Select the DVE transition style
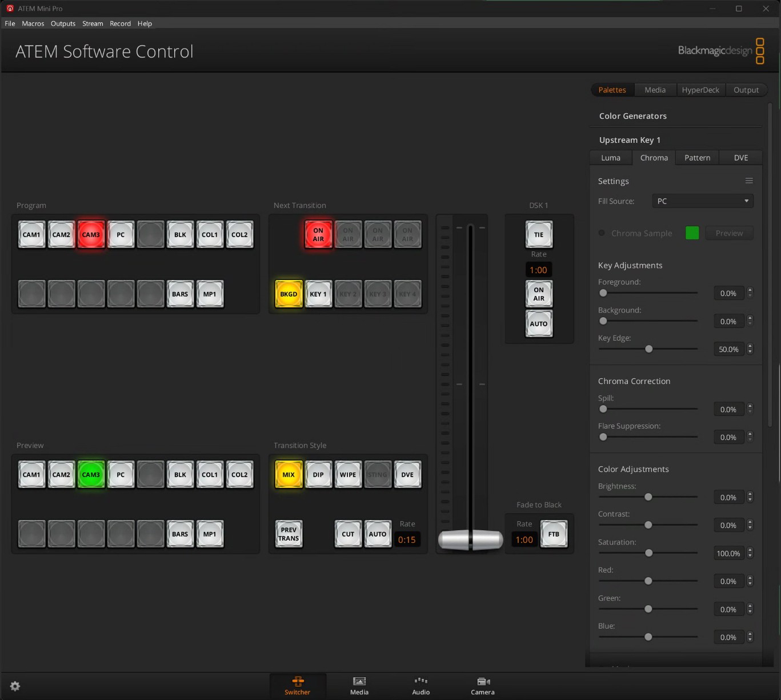 [x=407, y=475]
